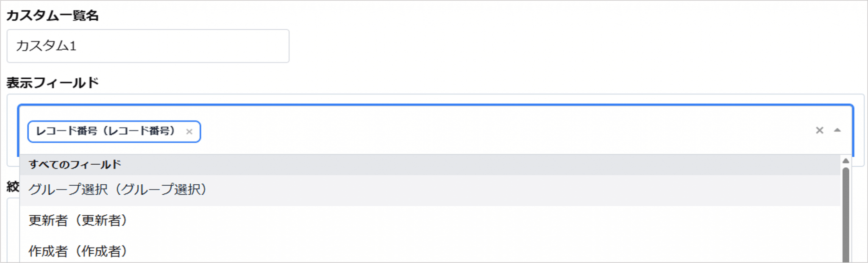868x263 pixels.
Task: Clear all selected display fields
Action: [819, 130]
